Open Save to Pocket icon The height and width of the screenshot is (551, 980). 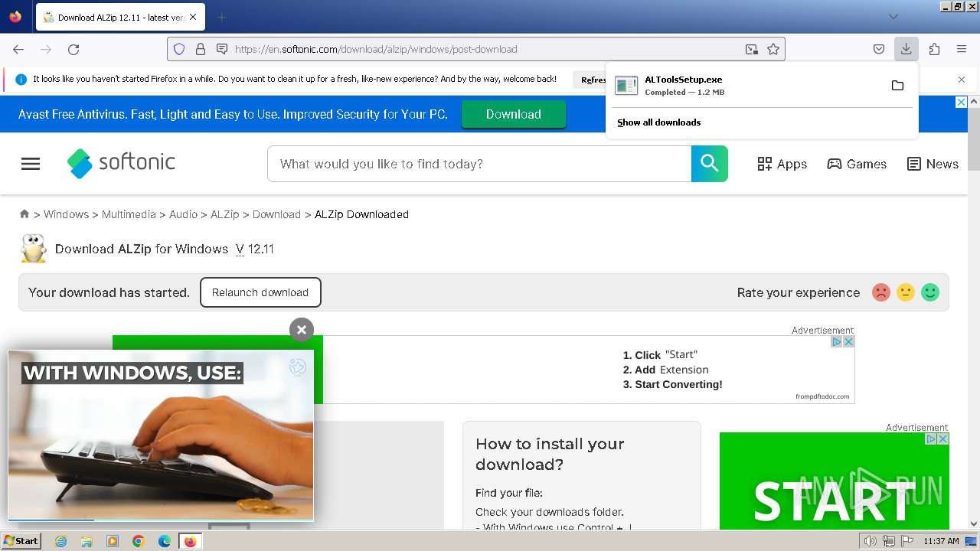click(879, 49)
